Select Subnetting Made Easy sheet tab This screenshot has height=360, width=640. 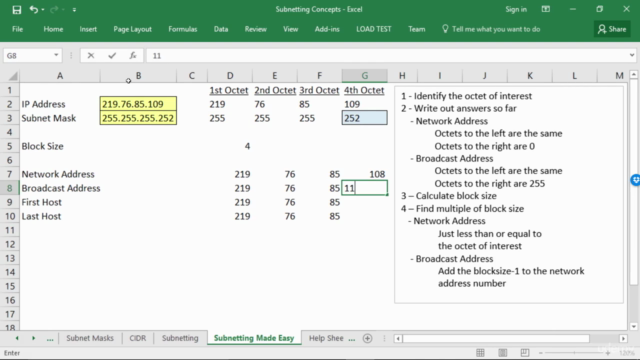[254, 338]
